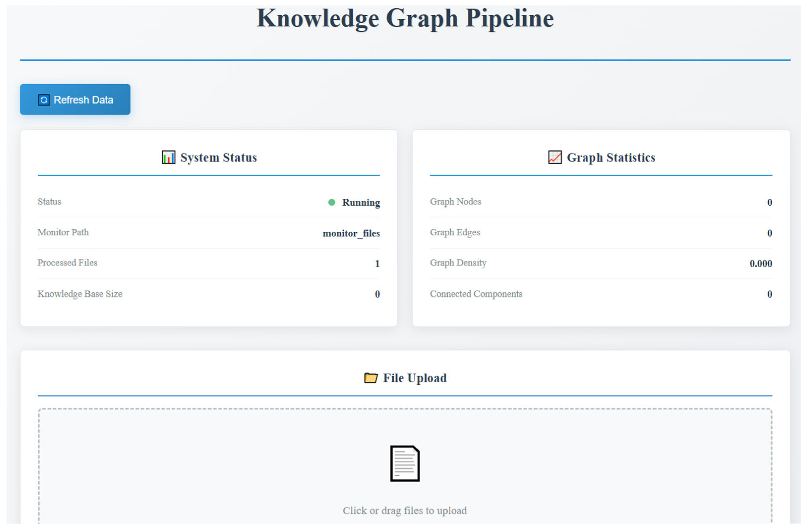Click the green Running status dot

332,203
